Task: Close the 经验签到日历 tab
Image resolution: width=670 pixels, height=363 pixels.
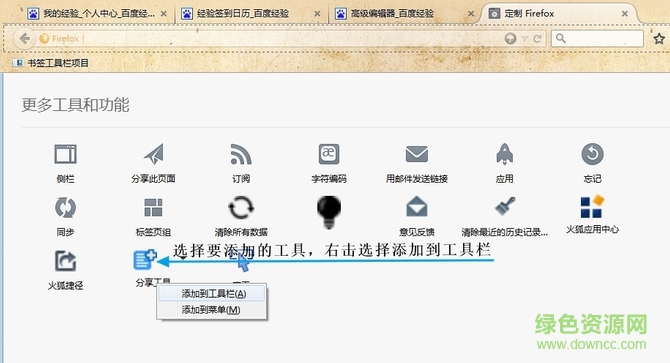Action: [x=317, y=14]
